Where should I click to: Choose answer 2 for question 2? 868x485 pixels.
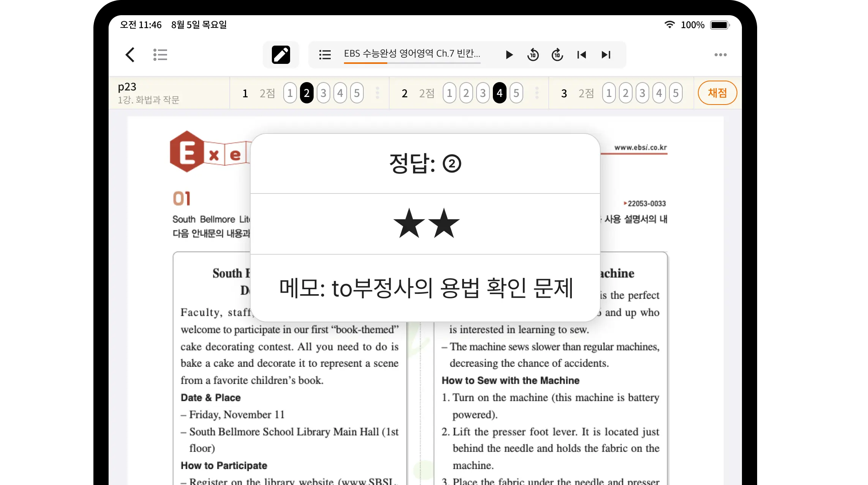(x=466, y=93)
